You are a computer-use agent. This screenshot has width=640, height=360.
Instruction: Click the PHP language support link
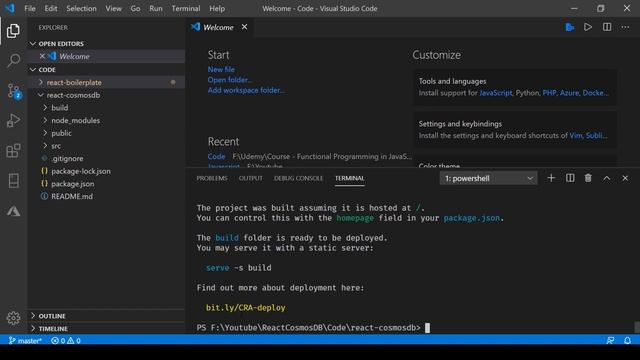pyautogui.click(x=549, y=93)
